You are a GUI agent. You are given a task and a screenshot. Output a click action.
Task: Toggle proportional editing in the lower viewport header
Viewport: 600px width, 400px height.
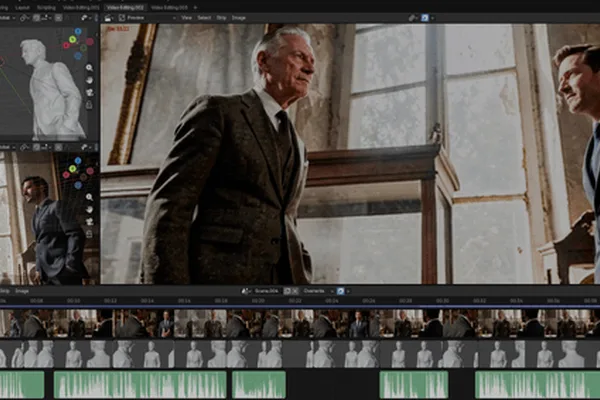click(58, 147)
